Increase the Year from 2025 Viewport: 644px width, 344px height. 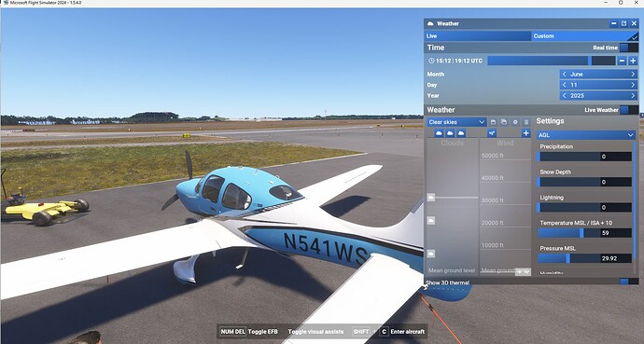point(633,95)
